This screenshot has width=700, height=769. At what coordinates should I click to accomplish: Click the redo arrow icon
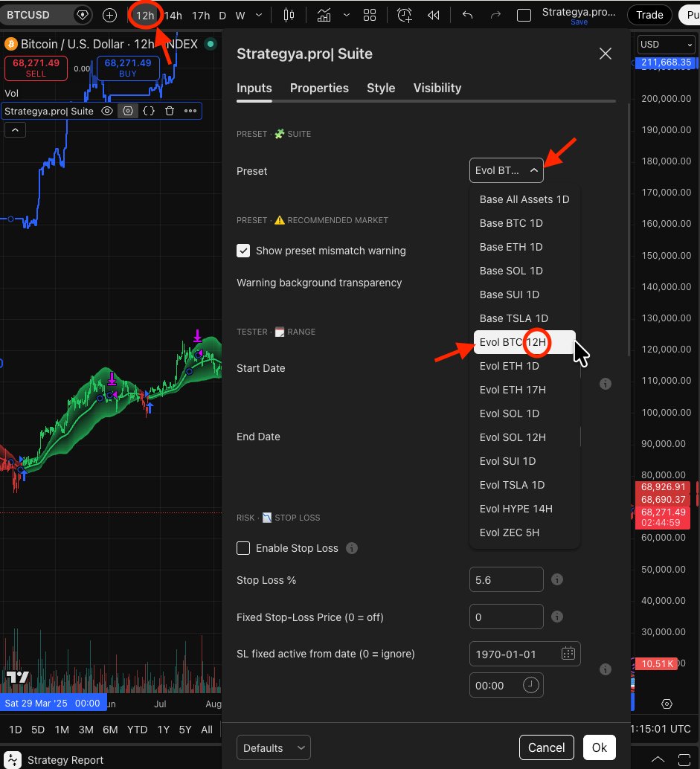(x=495, y=15)
